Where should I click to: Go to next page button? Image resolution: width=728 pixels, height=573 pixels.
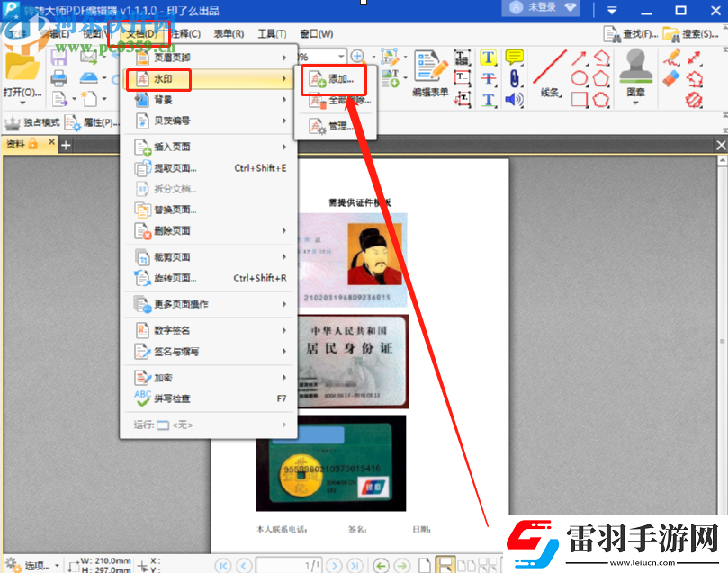(334, 566)
